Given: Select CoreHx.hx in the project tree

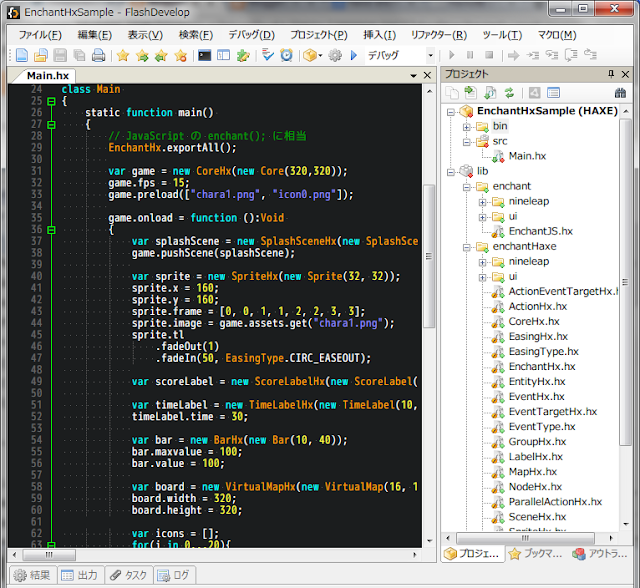Looking at the screenshot, I should (x=533, y=322).
